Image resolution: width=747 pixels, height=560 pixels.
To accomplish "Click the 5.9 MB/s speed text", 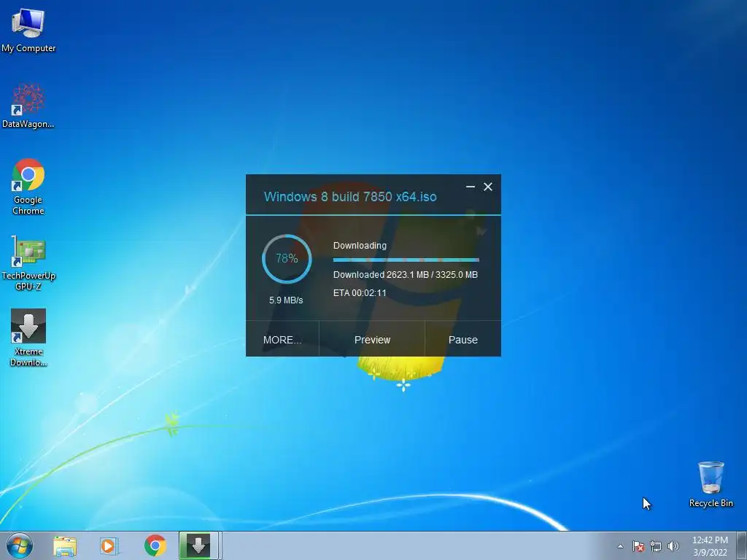I will click(286, 300).
